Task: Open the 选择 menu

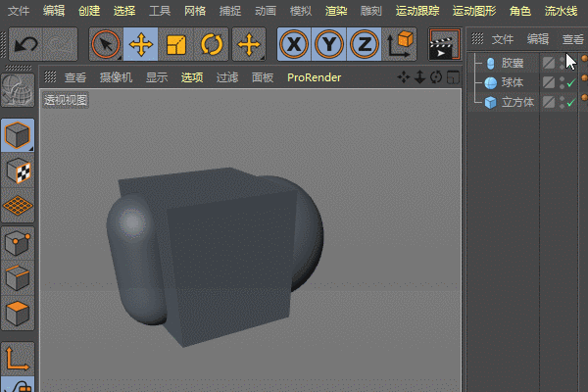Action: coord(124,11)
